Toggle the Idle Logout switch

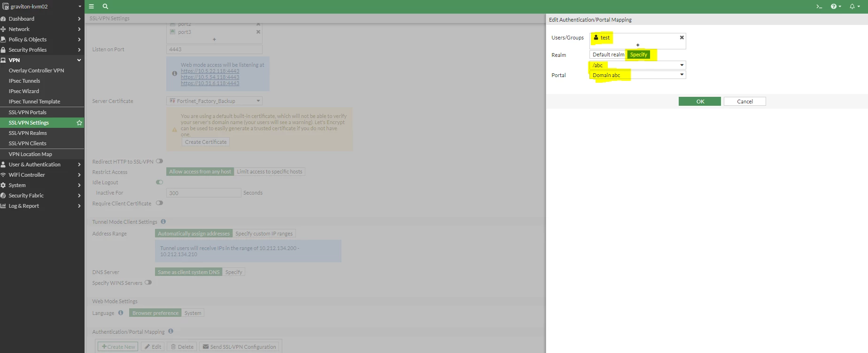coord(160,182)
